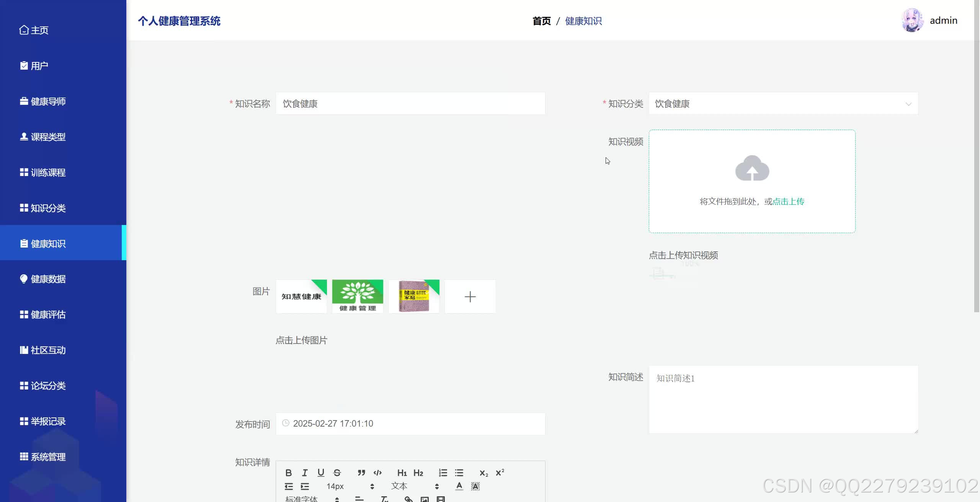Apply the H1 heading style
The image size is (980, 502).
pyautogui.click(x=402, y=473)
